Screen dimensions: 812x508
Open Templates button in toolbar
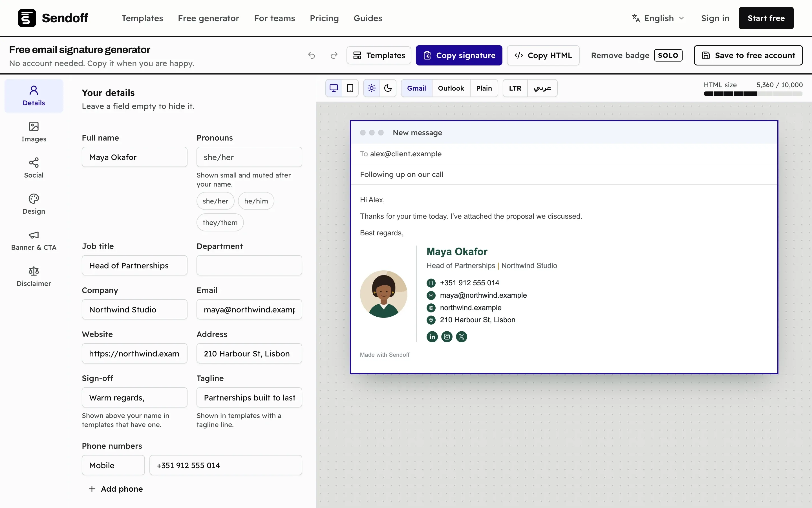click(x=379, y=55)
